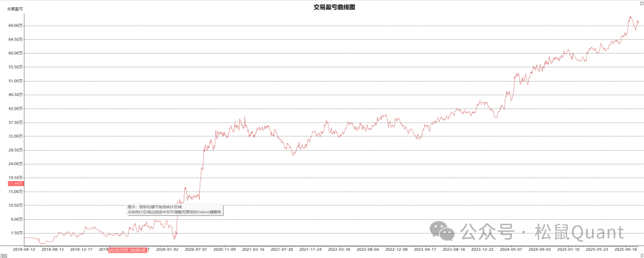This screenshot has height=258, width=644.
Task: Click the red 17.49万 value marker on y-axis
Action: (16, 184)
